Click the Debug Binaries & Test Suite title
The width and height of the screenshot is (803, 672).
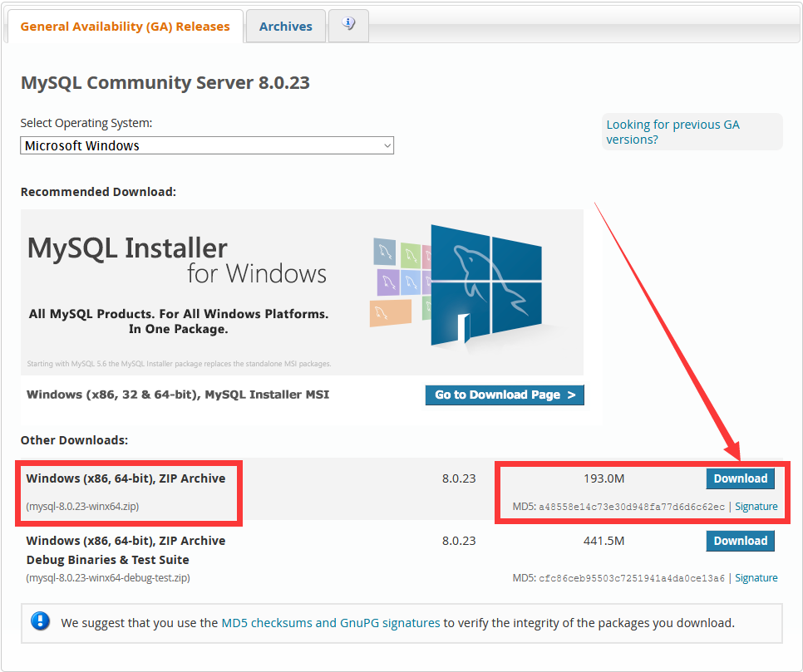pos(107,560)
